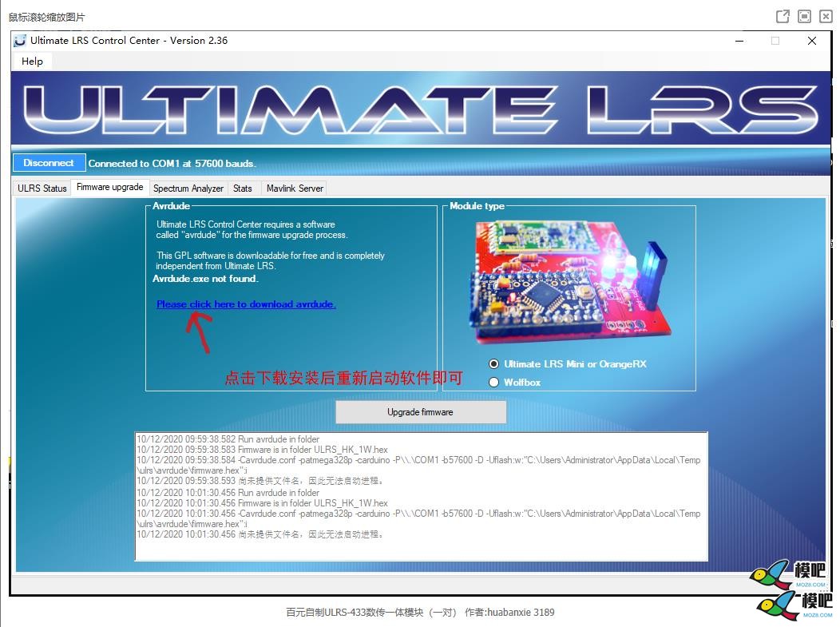Click the log line 'Firmware is in folder ULRS_HK_1W.hex' at 09:59:38.583
The width and height of the screenshot is (840, 627).
[x=262, y=450]
